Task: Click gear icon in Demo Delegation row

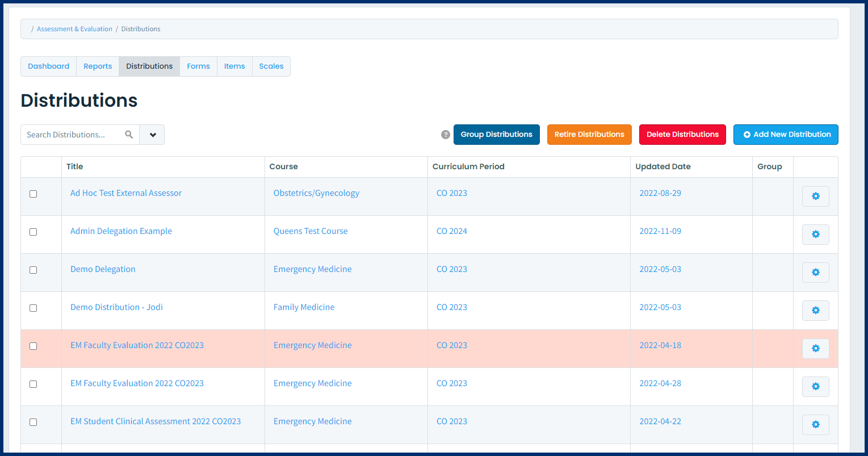Action: click(815, 273)
